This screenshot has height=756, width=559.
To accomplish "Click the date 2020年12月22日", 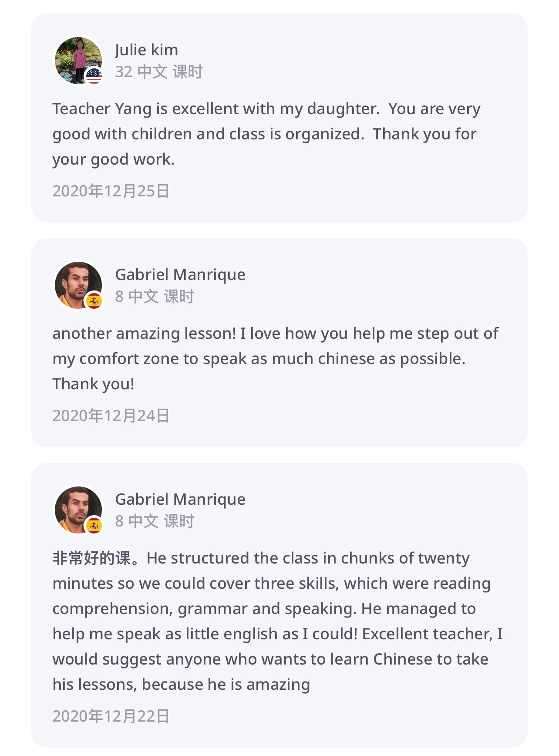I will coord(111,716).
